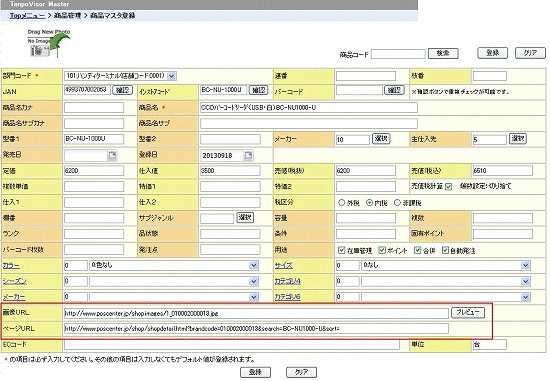Click the 選択 button next to 主仕入先
Viewport: 550px width, 381px height.
518,139
